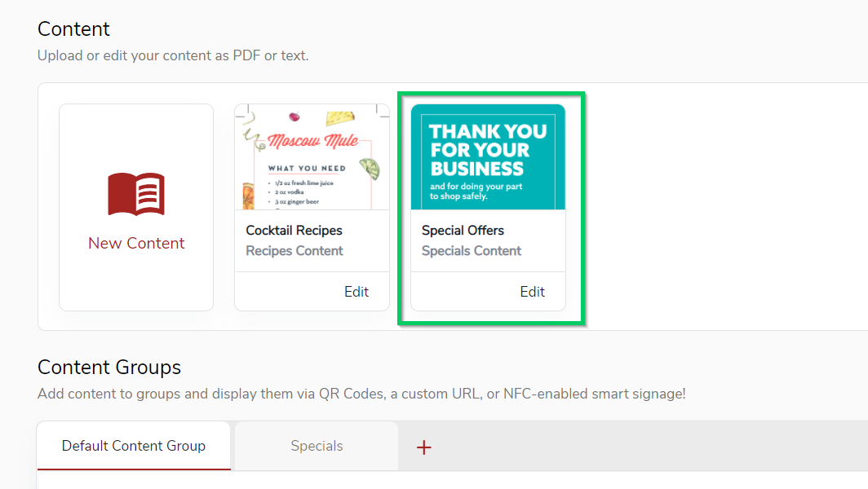The height and width of the screenshot is (489, 868).
Task: Select the Recipes Content subtitle
Action: 294,250
